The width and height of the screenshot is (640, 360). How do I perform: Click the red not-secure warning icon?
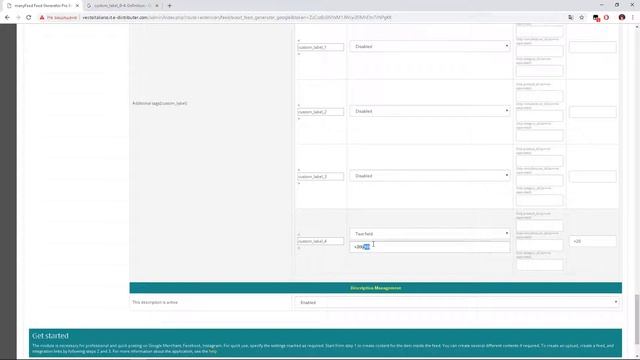(x=42, y=18)
